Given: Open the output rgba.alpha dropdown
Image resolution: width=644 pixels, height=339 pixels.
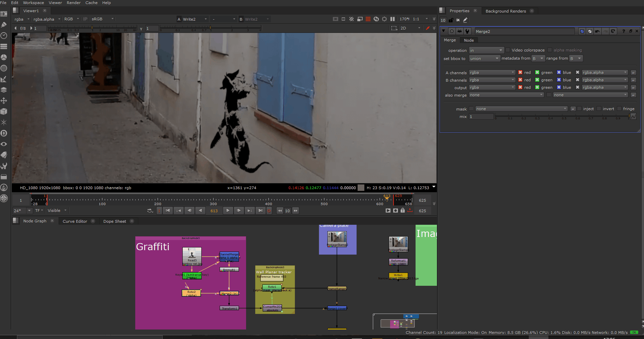Looking at the screenshot, I should [605, 87].
